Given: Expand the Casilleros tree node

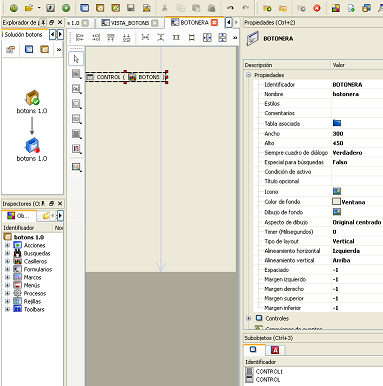Looking at the screenshot, I should 7,261.
